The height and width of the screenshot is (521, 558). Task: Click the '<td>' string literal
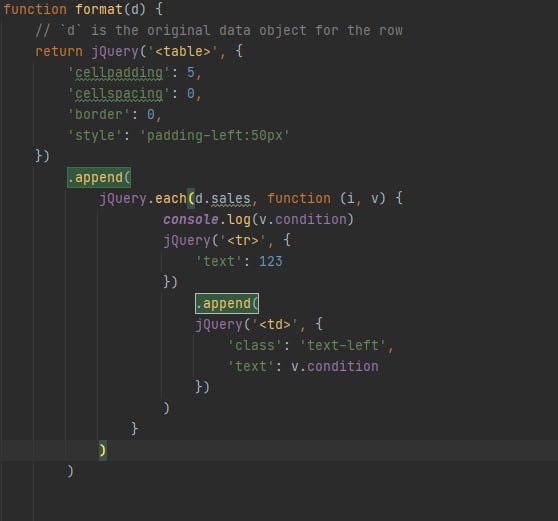point(275,325)
